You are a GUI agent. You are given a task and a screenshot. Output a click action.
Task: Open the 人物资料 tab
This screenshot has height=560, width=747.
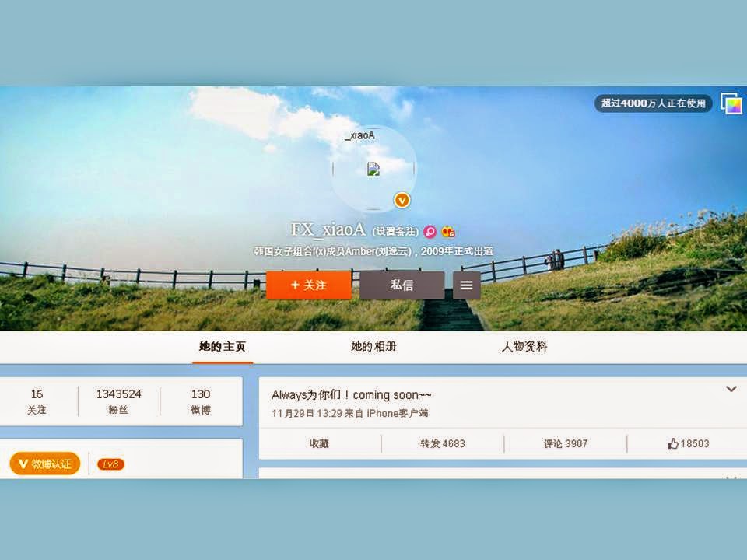524,347
